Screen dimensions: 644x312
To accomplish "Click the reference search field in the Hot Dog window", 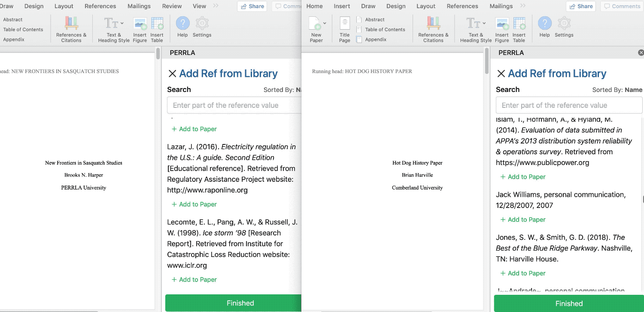I will pos(569,105).
